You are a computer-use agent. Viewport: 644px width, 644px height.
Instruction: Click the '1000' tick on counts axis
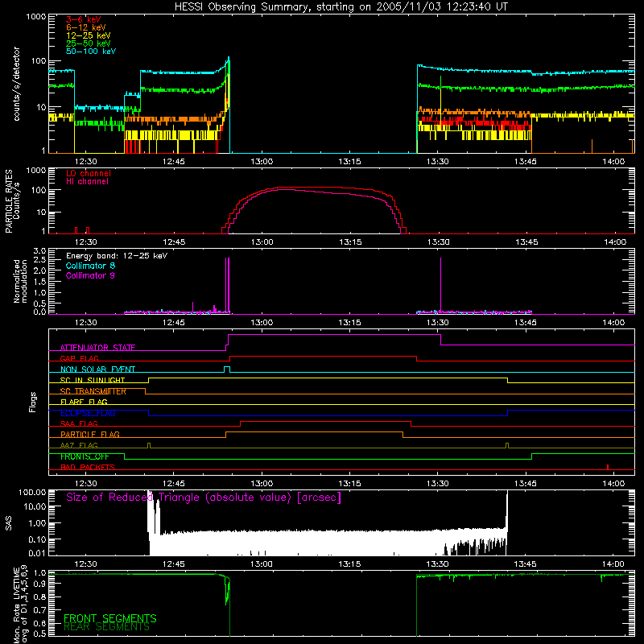[x=36, y=16]
